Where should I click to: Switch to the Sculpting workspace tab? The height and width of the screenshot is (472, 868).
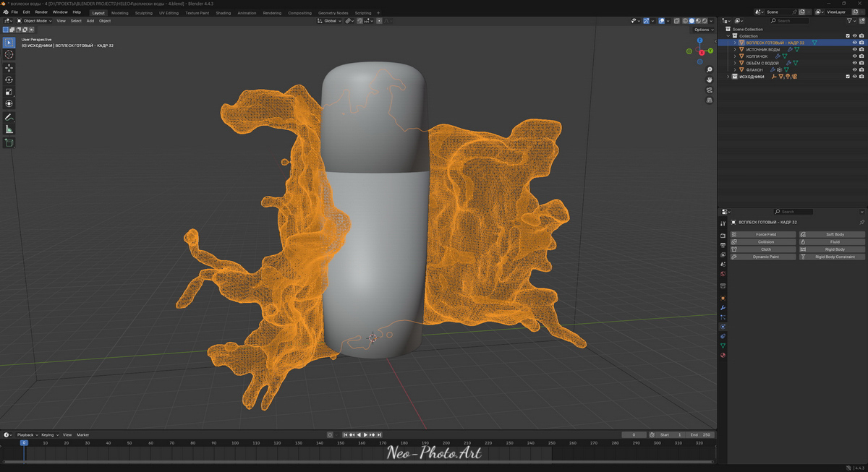143,13
